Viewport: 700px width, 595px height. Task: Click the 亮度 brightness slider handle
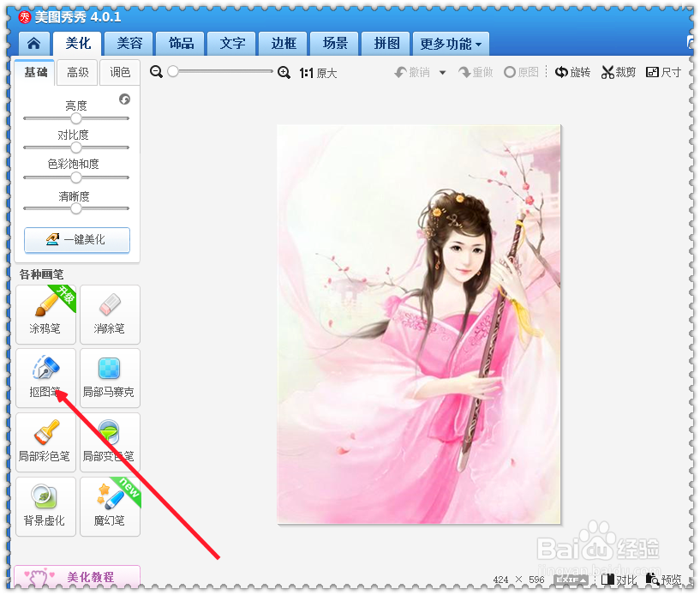(x=76, y=118)
